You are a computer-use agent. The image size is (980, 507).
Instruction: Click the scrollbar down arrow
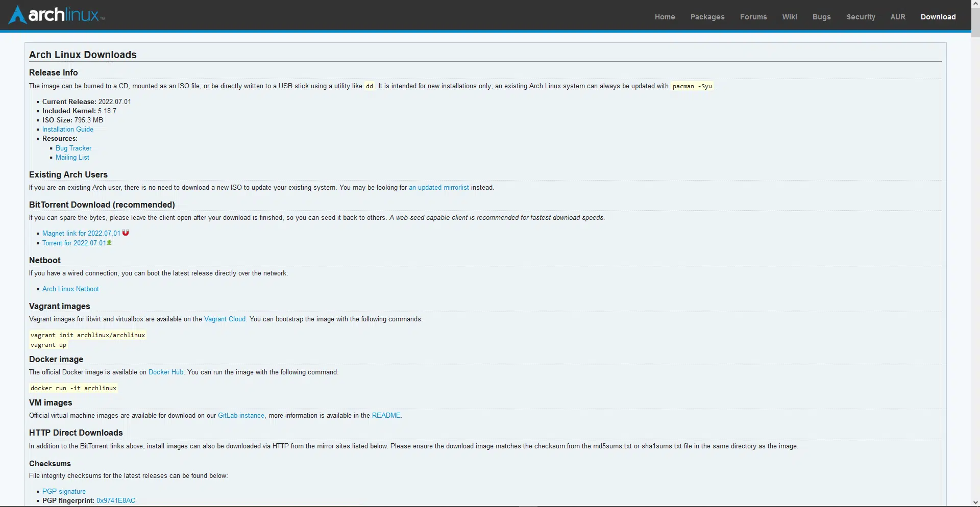tap(975, 503)
